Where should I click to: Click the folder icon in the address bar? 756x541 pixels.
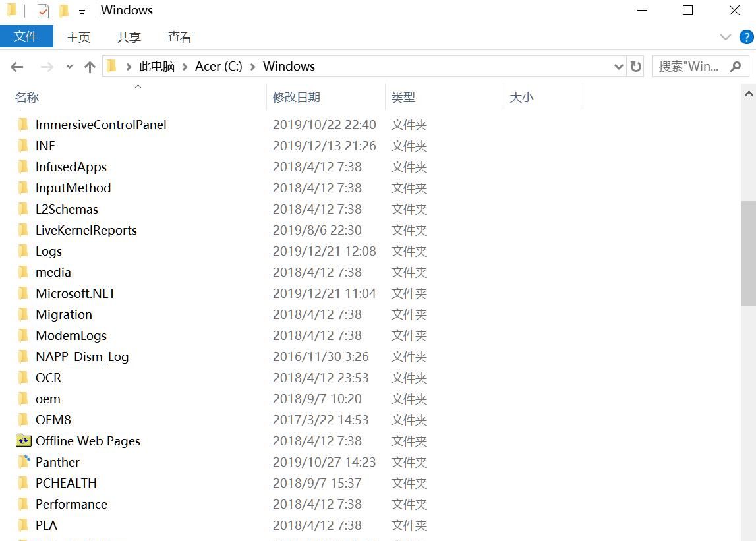(111, 66)
